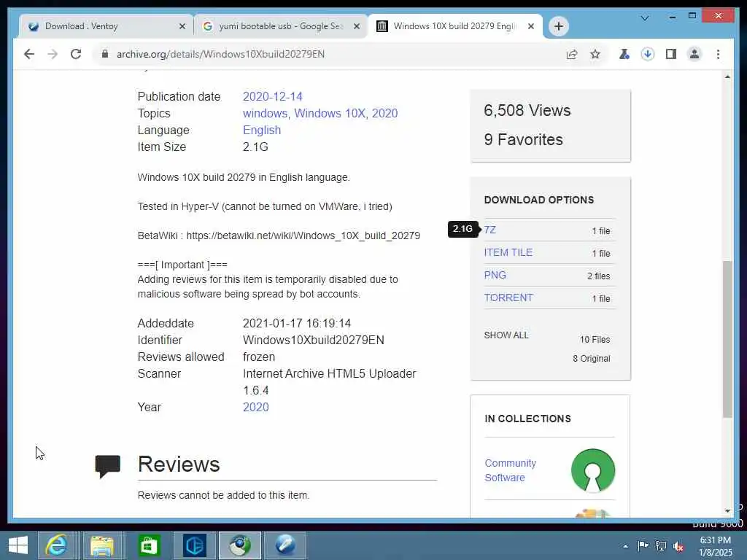
Task: Close the yumi bootable usb Google tab
Action: pyautogui.click(x=356, y=27)
